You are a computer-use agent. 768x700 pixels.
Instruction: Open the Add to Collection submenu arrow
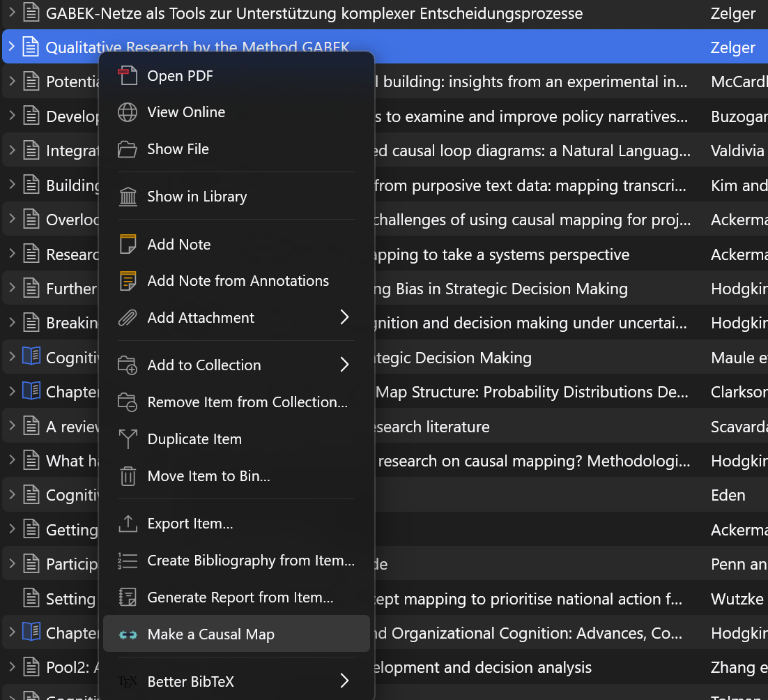344,365
